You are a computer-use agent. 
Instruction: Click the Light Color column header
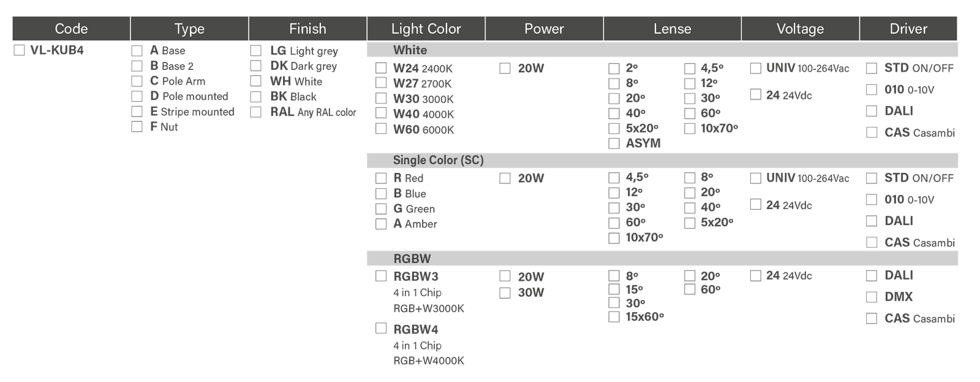coord(426,29)
